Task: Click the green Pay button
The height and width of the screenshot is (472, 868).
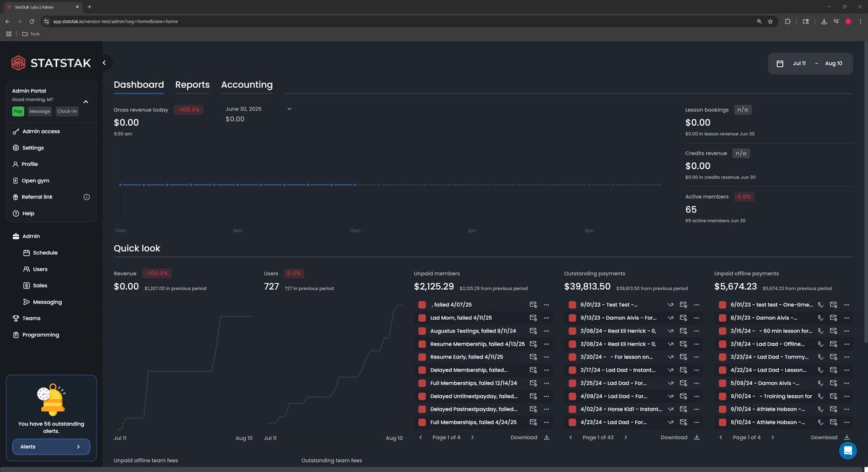Action: (18, 111)
